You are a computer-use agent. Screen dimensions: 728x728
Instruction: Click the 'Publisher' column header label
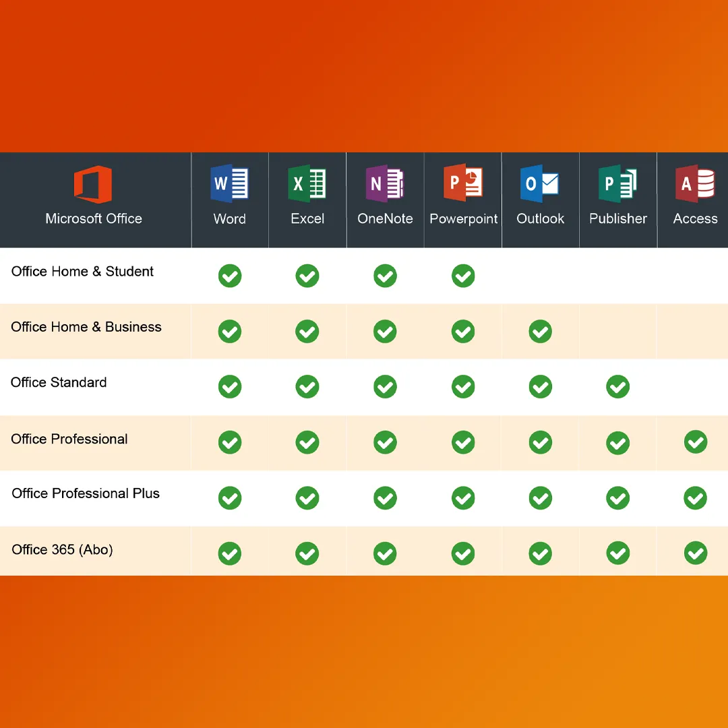coord(618,218)
